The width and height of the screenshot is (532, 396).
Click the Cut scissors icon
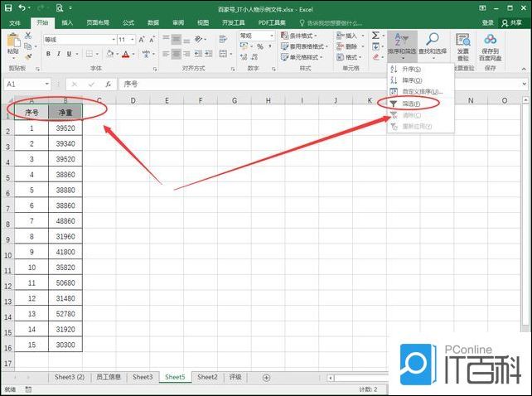click(x=28, y=36)
